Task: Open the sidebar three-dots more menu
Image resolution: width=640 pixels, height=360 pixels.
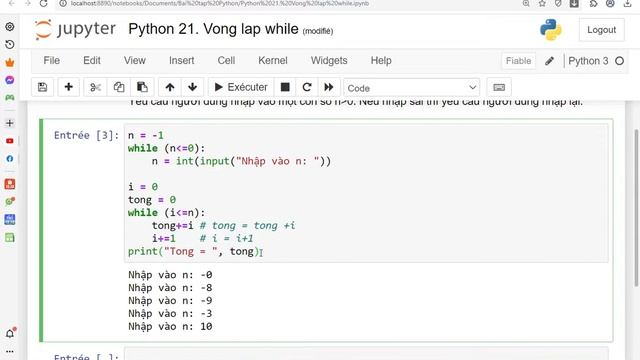Action: pyautogui.click(x=10, y=351)
